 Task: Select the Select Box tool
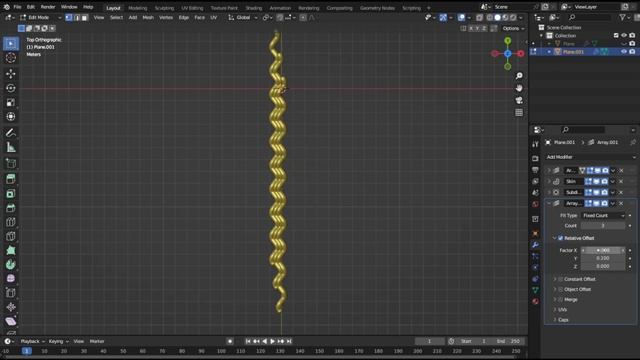11,44
